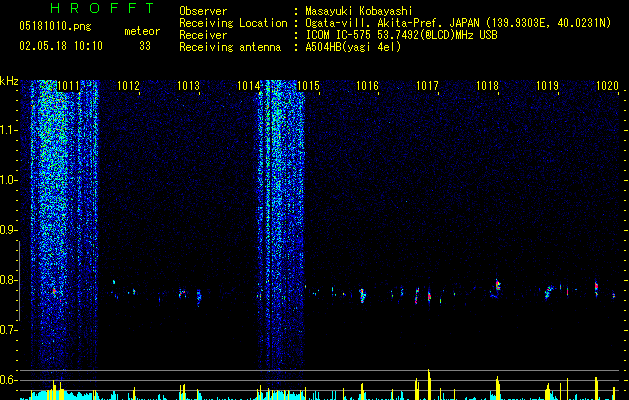Click the 1.1 kHz axis label

(x=9, y=130)
